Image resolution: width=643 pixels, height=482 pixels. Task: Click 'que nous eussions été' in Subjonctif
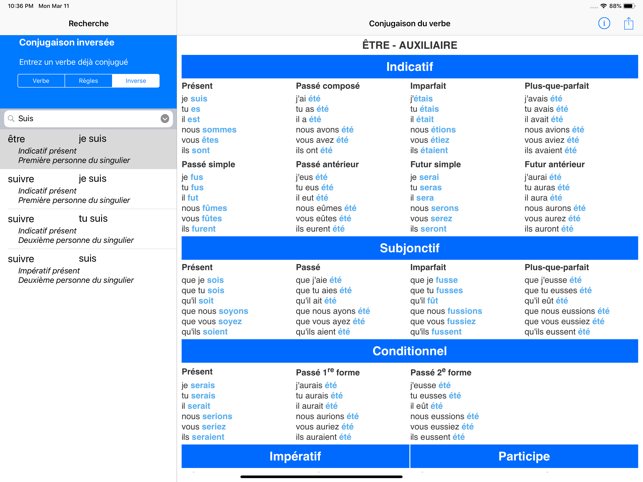[567, 311]
